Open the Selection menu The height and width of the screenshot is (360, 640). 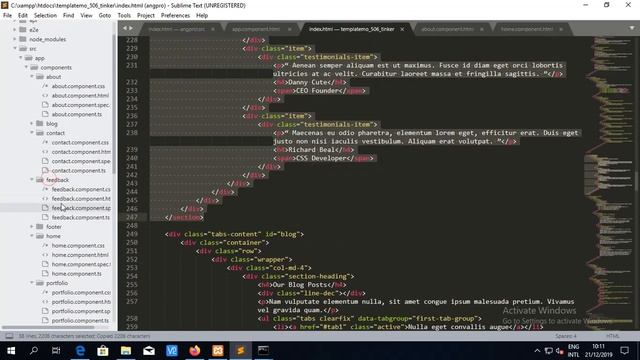pyautogui.click(x=45, y=16)
